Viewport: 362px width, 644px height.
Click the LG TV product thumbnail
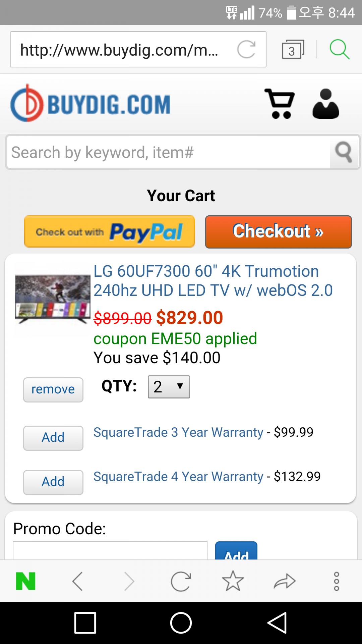tap(53, 299)
